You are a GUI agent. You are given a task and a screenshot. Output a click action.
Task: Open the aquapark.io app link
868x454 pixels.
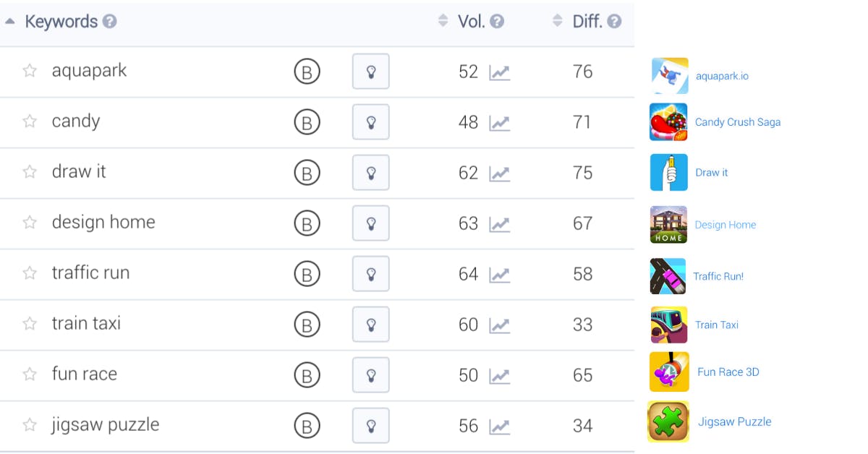point(722,76)
